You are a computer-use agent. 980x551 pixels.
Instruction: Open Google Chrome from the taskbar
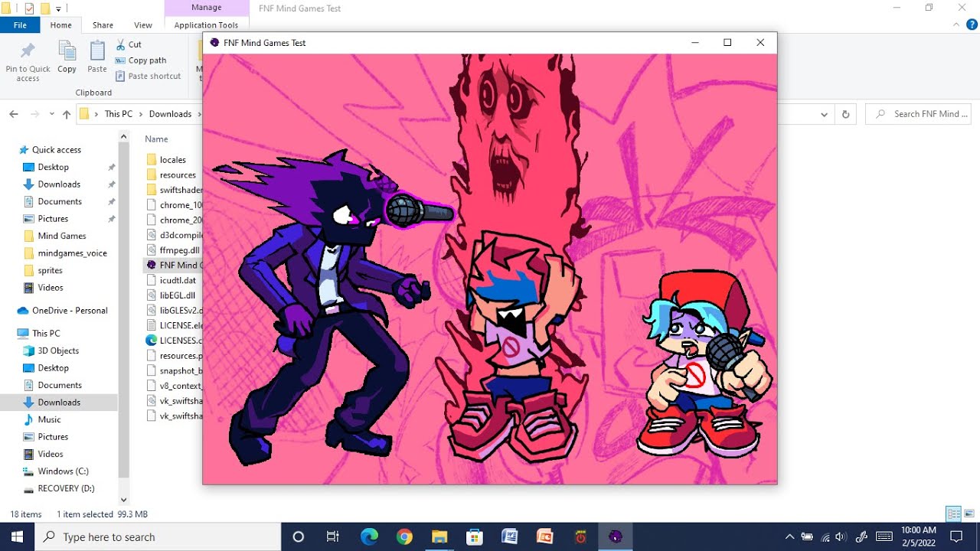point(404,536)
